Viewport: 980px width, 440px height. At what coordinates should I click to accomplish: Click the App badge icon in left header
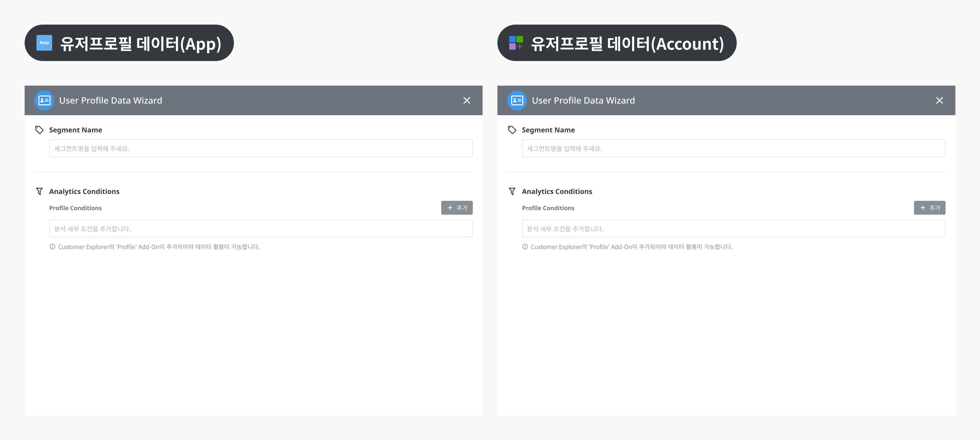point(44,43)
